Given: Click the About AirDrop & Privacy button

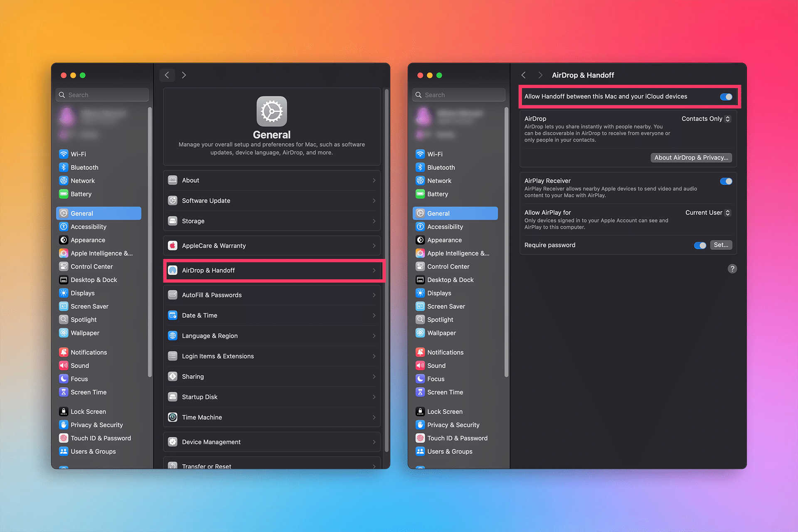Looking at the screenshot, I should point(691,158).
